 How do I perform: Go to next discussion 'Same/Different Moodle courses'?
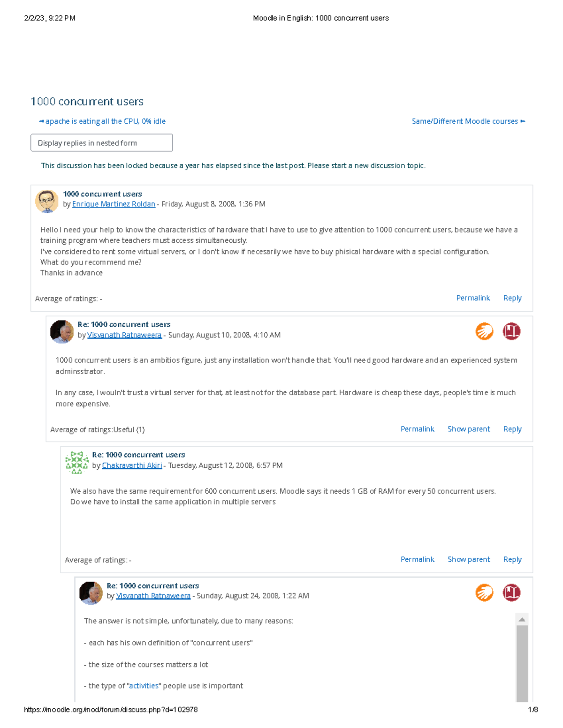click(468, 121)
